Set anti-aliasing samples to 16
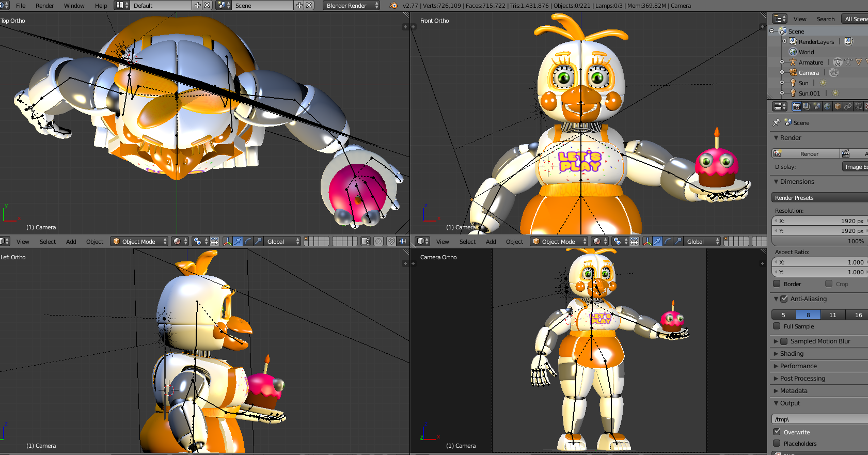Viewport: 868px width, 455px height. pos(857,315)
